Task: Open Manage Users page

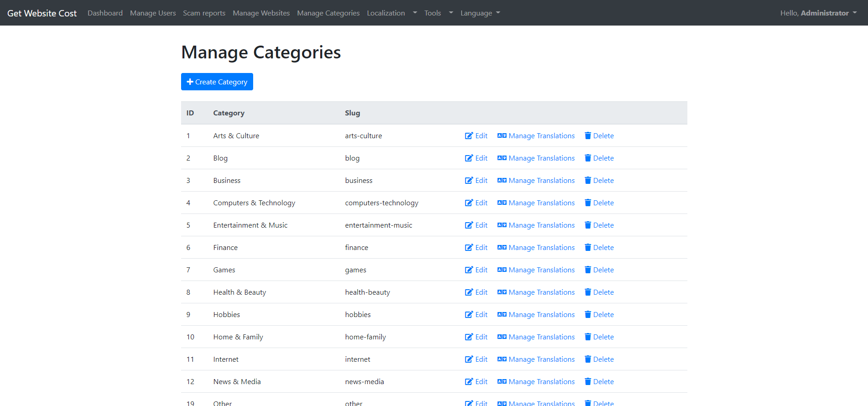Action: pos(153,13)
